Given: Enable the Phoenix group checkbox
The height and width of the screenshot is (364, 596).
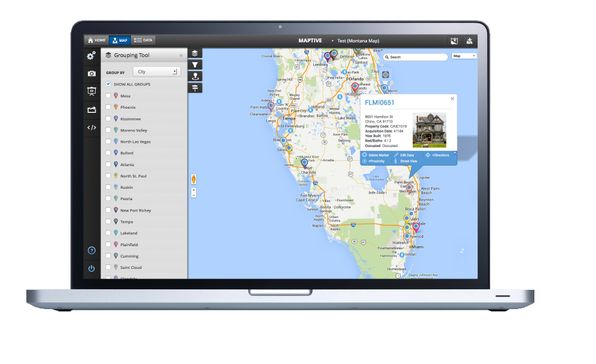Looking at the screenshot, I should (108, 107).
